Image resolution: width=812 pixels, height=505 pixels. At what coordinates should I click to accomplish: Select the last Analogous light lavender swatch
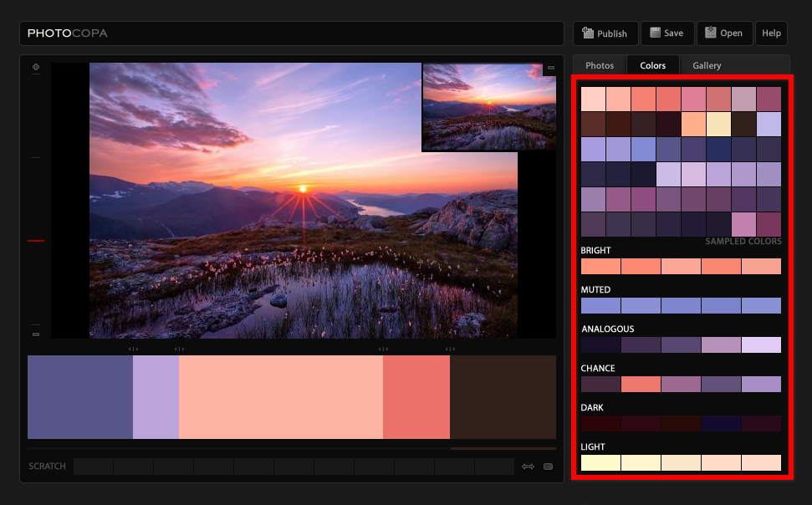point(761,345)
